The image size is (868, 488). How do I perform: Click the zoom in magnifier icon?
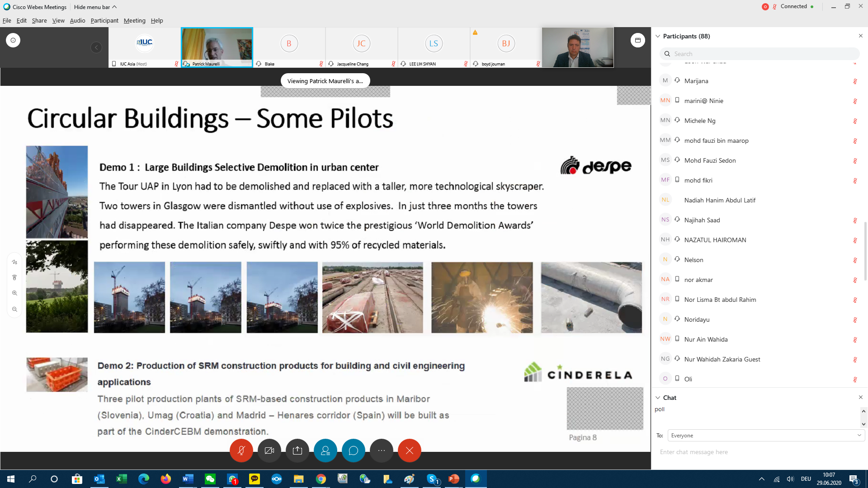click(14, 293)
